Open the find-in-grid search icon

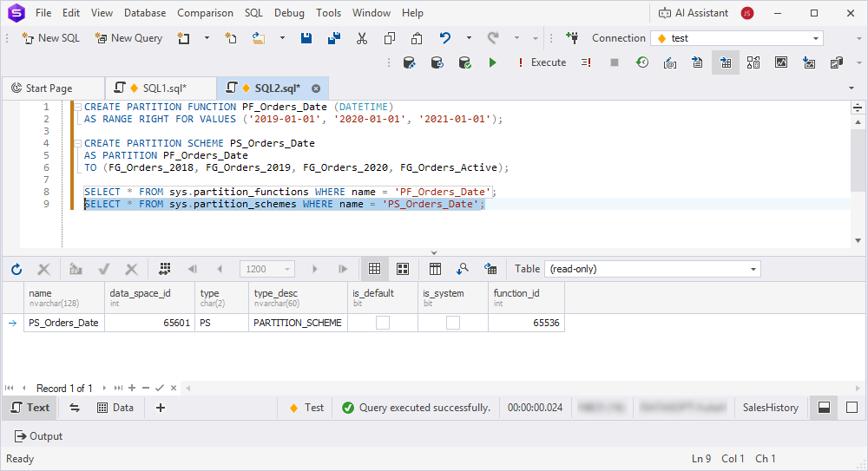coord(463,269)
